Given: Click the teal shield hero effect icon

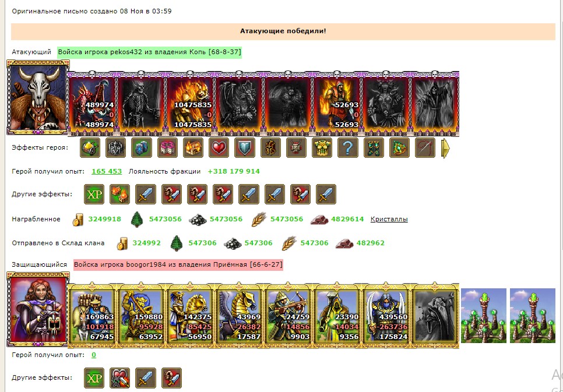Looking at the screenshot, I should (x=245, y=147).
